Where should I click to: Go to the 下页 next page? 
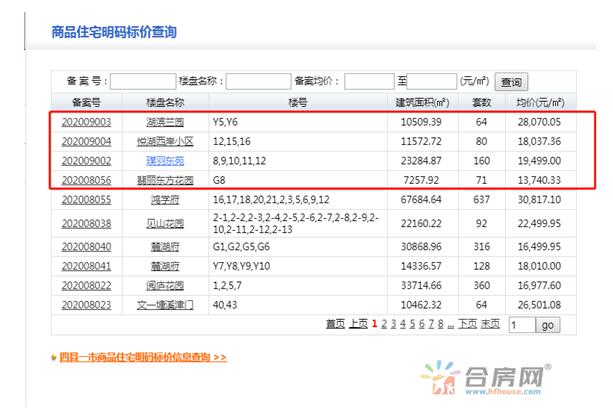tap(467, 324)
